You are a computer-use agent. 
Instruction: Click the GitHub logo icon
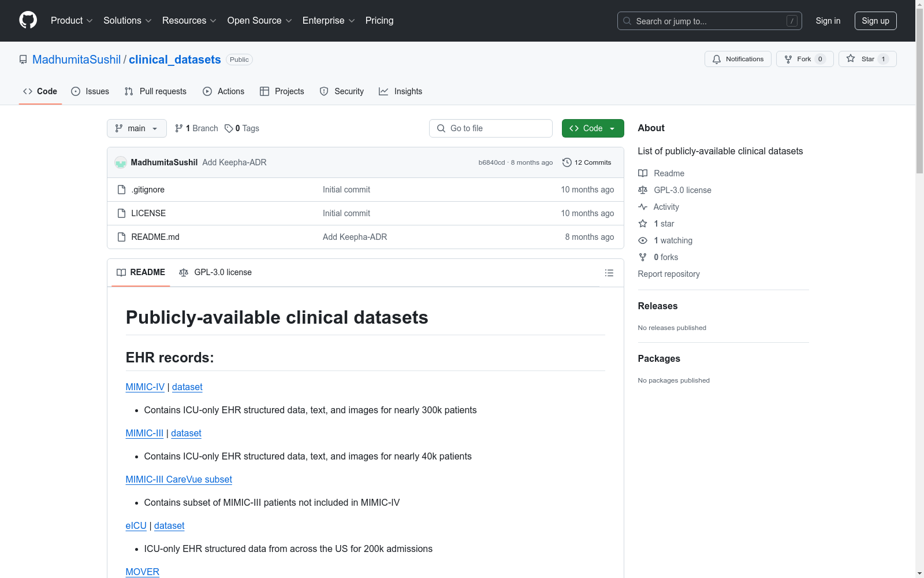(x=28, y=20)
